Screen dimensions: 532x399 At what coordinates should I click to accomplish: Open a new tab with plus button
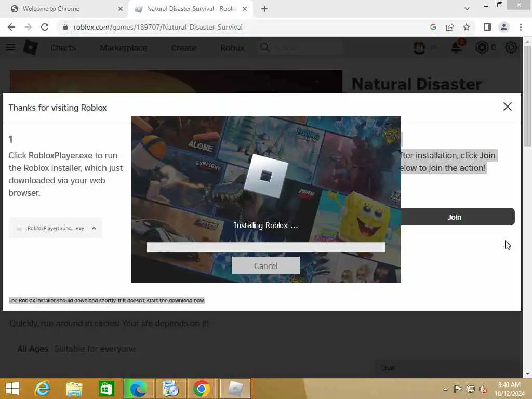[264, 9]
